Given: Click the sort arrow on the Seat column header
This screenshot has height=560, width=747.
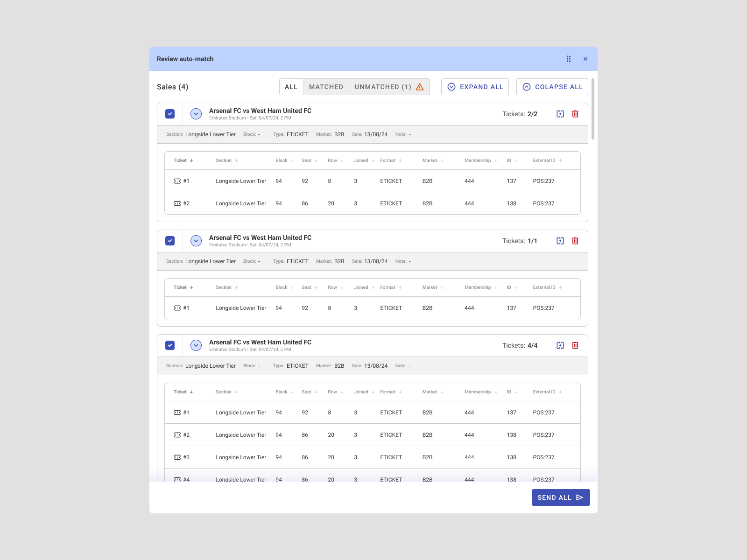Looking at the screenshot, I should [x=317, y=160].
